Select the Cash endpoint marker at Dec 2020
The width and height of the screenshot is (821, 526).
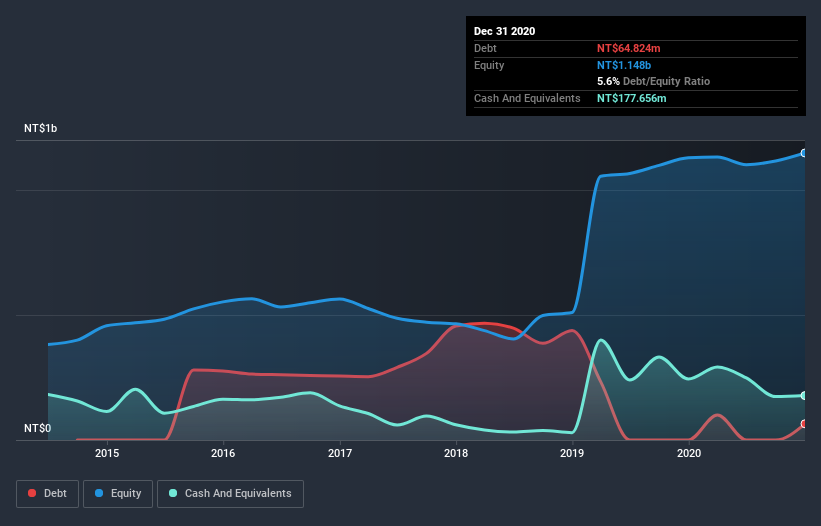pyautogui.click(x=804, y=396)
